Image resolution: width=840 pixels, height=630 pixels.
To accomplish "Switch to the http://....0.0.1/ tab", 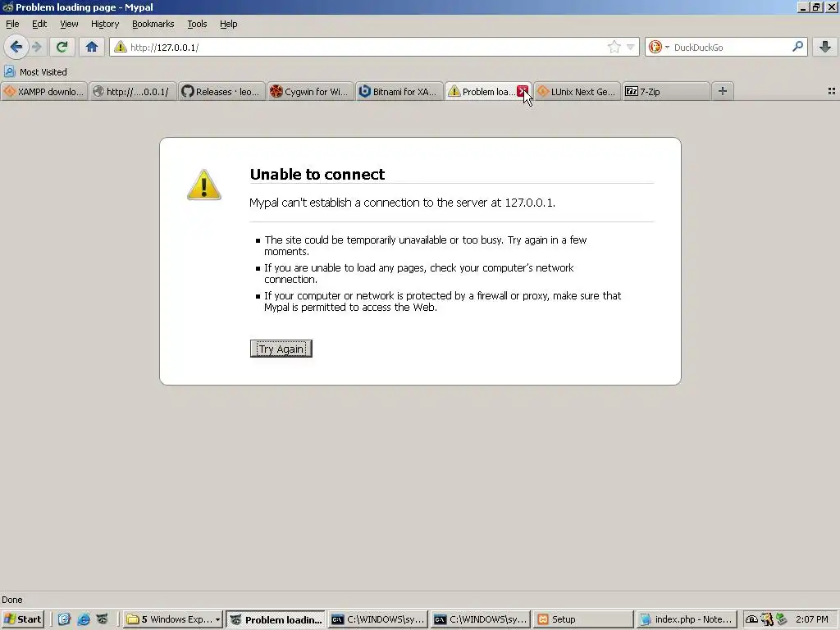I will 133,92.
